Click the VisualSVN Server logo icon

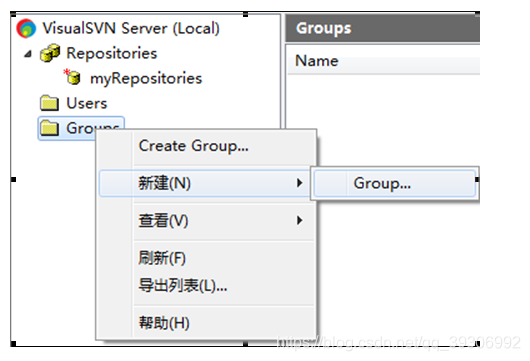26,28
